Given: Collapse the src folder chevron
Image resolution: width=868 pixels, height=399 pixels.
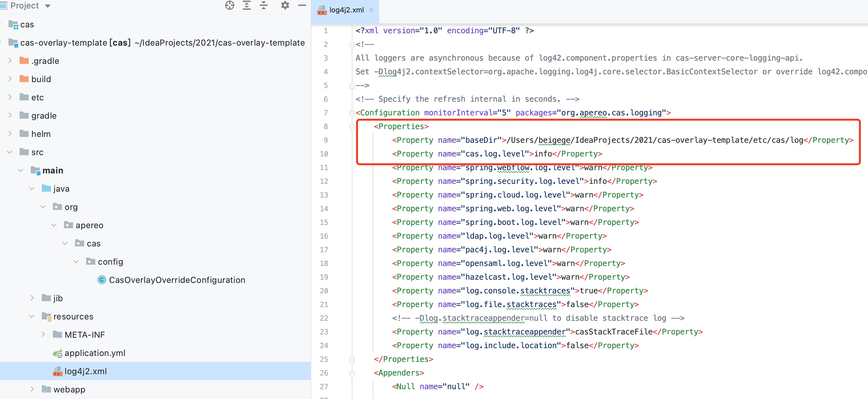Looking at the screenshot, I should coord(10,152).
